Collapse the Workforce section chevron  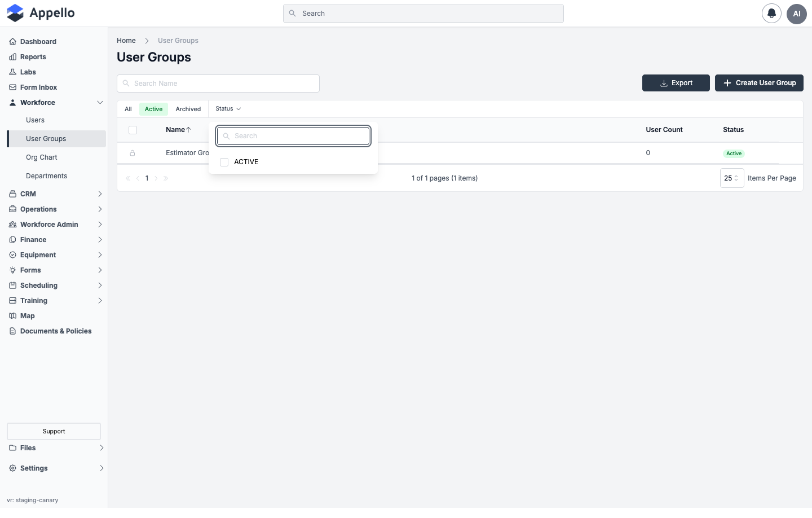click(x=100, y=103)
